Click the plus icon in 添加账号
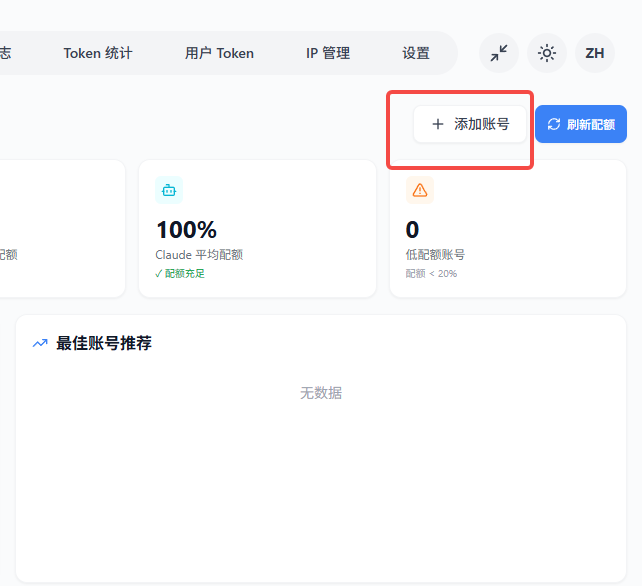This screenshot has width=642, height=586. [437, 124]
